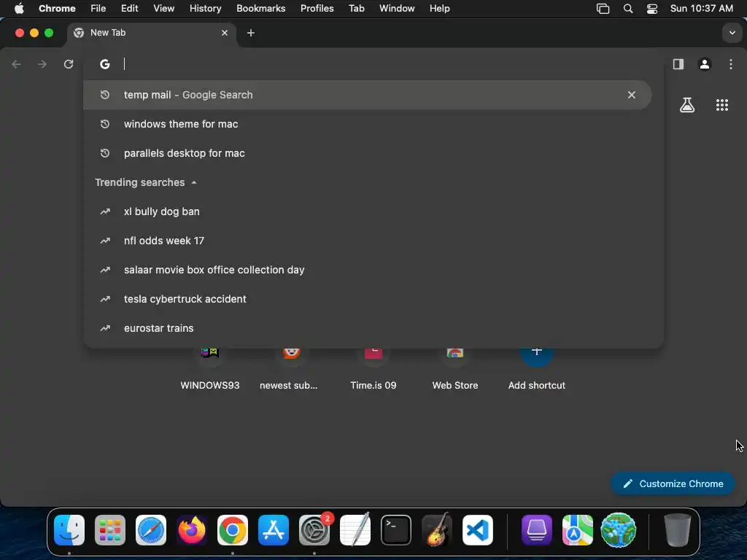Open Trash from the Dock
The height and width of the screenshot is (560, 747).
tap(677, 530)
